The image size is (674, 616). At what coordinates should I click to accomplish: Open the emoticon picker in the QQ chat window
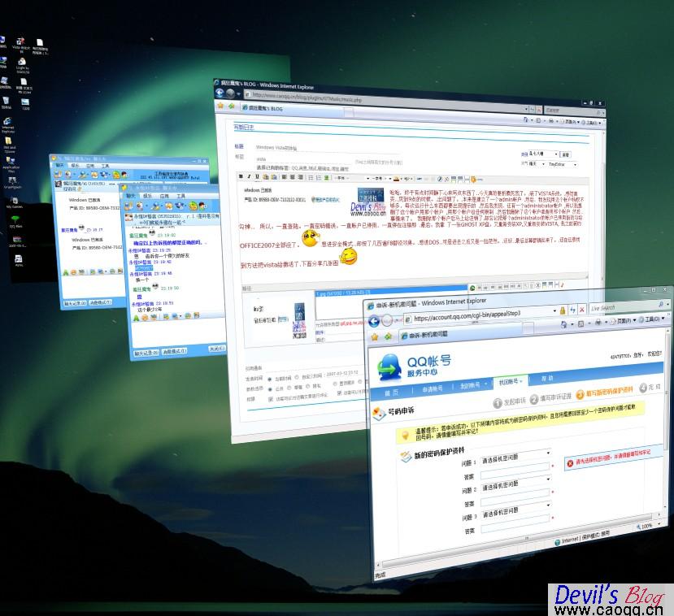pyautogui.click(x=145, y=316)
